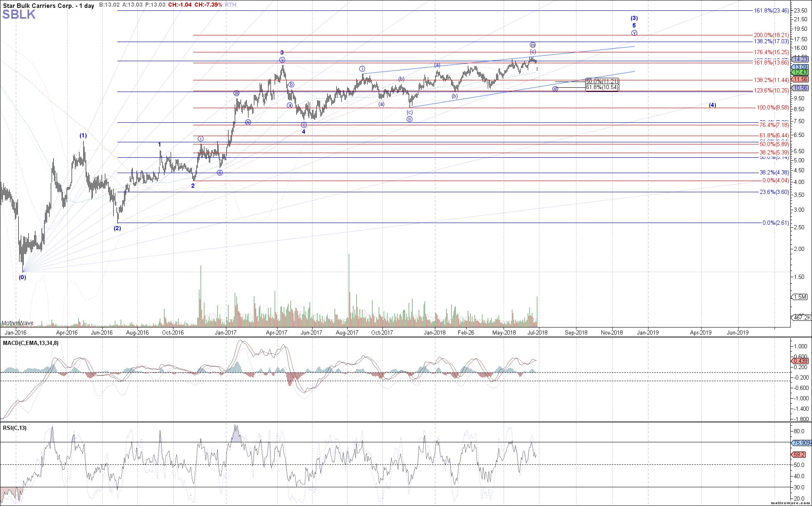This screenshot has height=506, width=812.
Task: Click the CH:-7.39% change readout
Action: coord(208,5)
